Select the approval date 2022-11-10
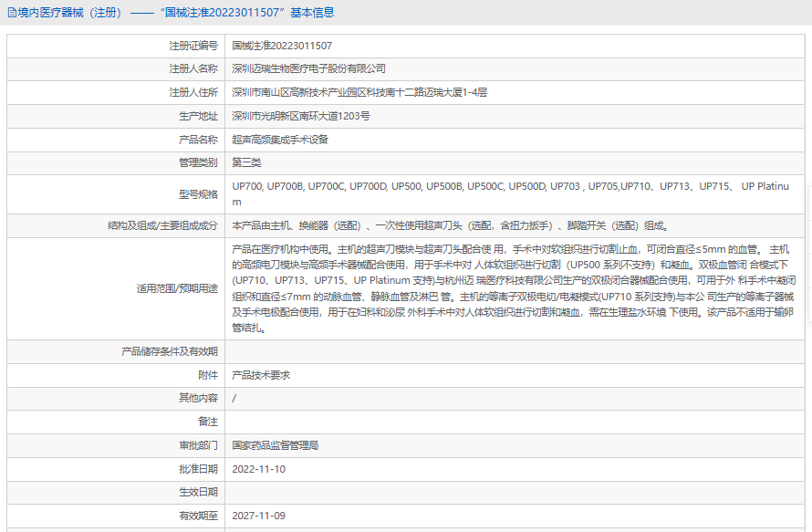Screen dimensions: 812x532 (258, 469)
